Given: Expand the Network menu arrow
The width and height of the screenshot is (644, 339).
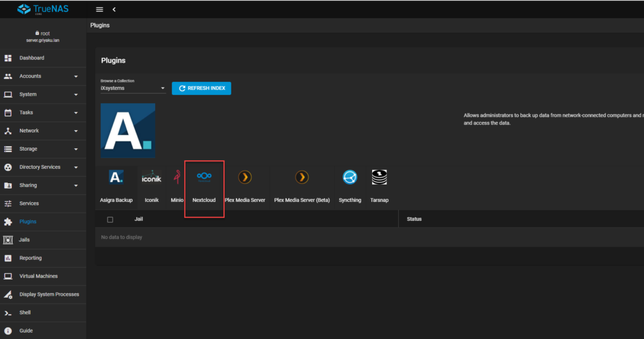Looking at the screenshot, I should point(76,131).
